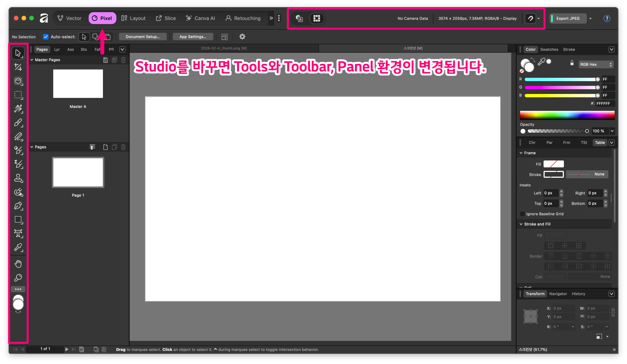Uncheck the Auto-select checkbox

[x=46, y=37]
